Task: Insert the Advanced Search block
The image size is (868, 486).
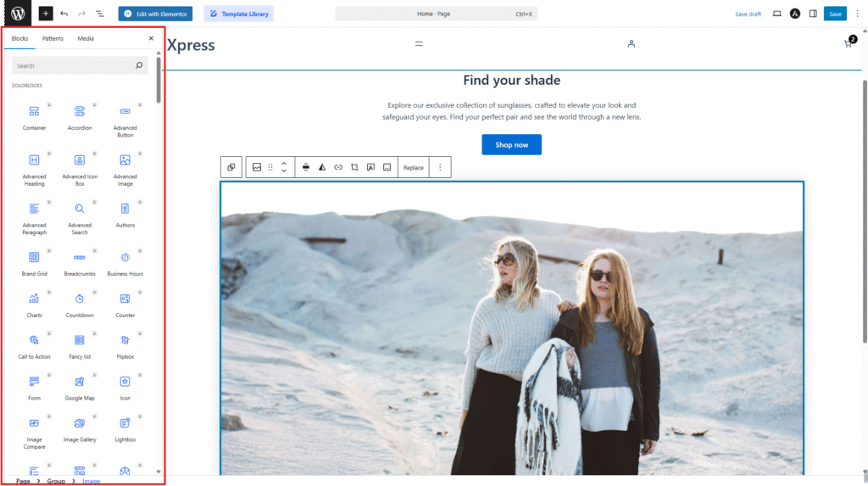Action: click(80, 218)
